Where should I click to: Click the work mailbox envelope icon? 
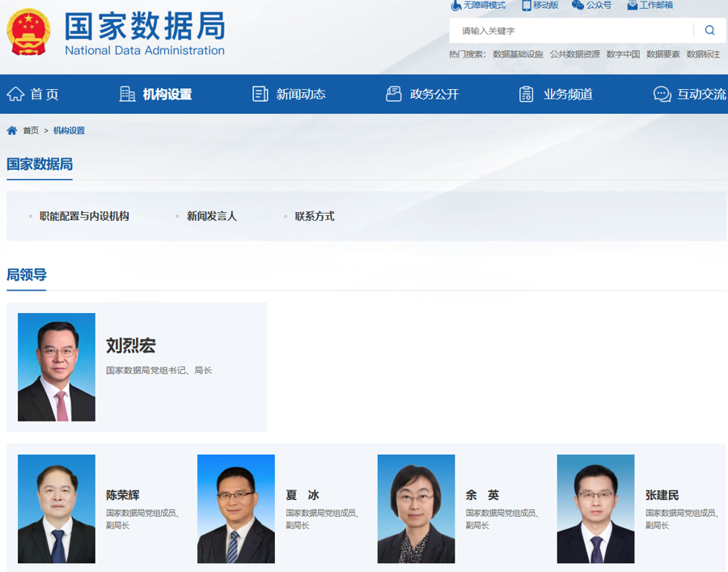[632, 5]
